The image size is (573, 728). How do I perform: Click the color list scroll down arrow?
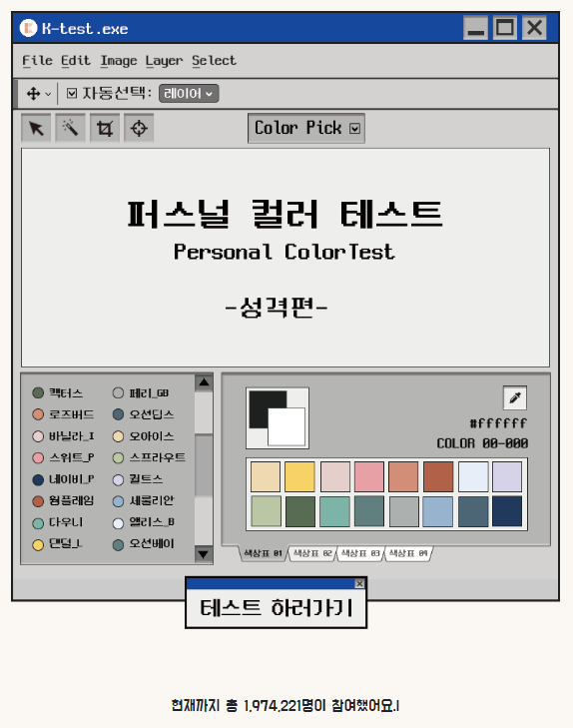pyautogui.click(x=204, y=554)
